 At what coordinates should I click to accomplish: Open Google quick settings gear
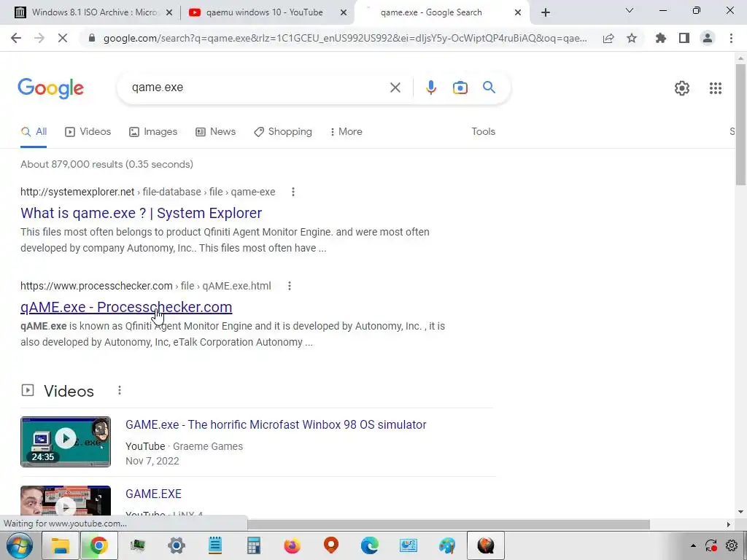(x=682, y=88)
